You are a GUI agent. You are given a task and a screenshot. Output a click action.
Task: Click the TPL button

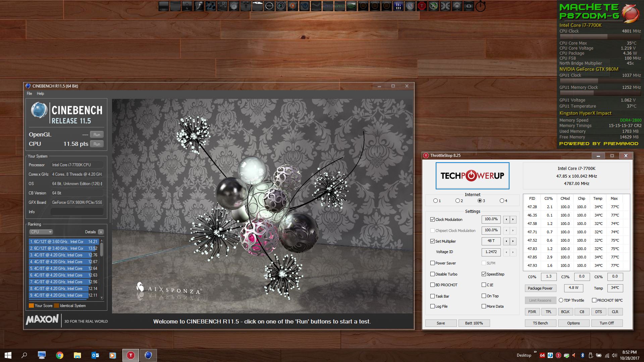548,312
